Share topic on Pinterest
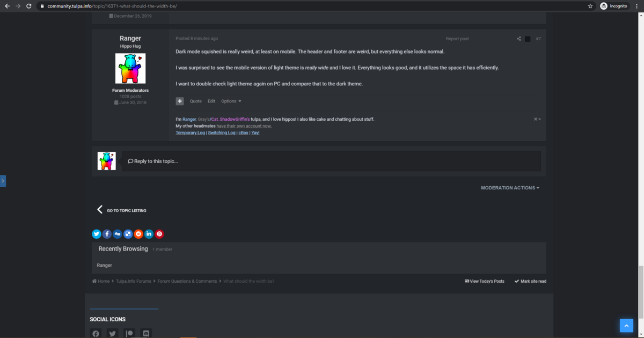The image size is (644, 338). point(159,234)
